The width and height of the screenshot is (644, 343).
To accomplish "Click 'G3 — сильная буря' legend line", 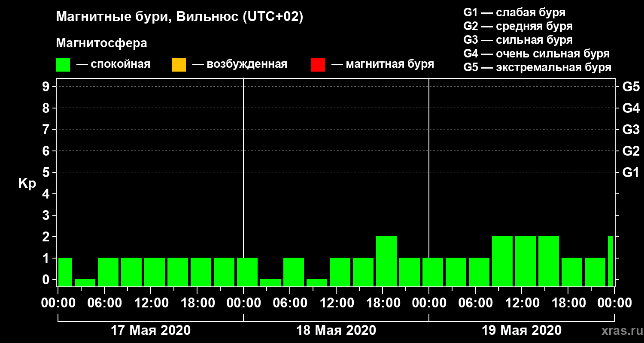I will (x=518, y=40).
